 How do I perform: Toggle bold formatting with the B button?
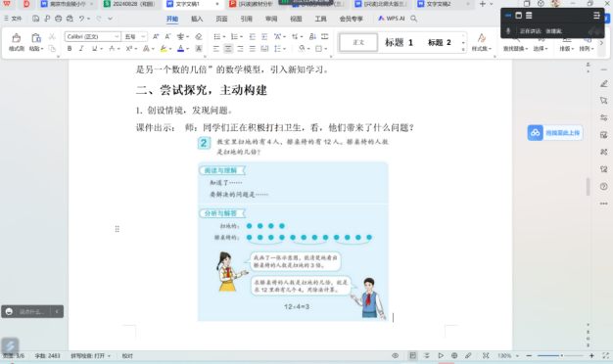(x=70, y=48)
